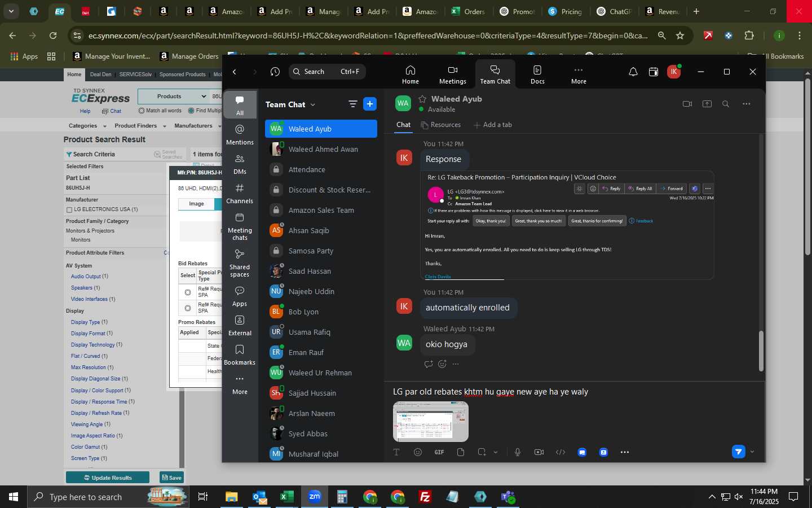Open Chrome tab search dropdown
This screenshot has height=508, width=812.
click(11, 11)
